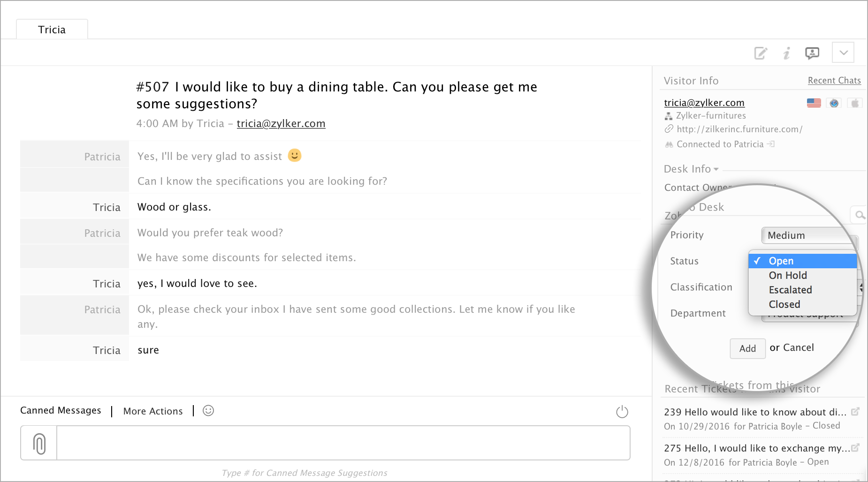Click the chat transfer icon in toolbar

[x=812, y=53]
